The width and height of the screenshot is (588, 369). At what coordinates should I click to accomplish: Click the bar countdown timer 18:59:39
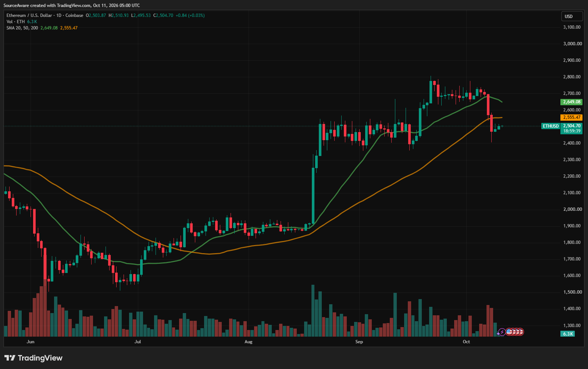click(572, 131)
